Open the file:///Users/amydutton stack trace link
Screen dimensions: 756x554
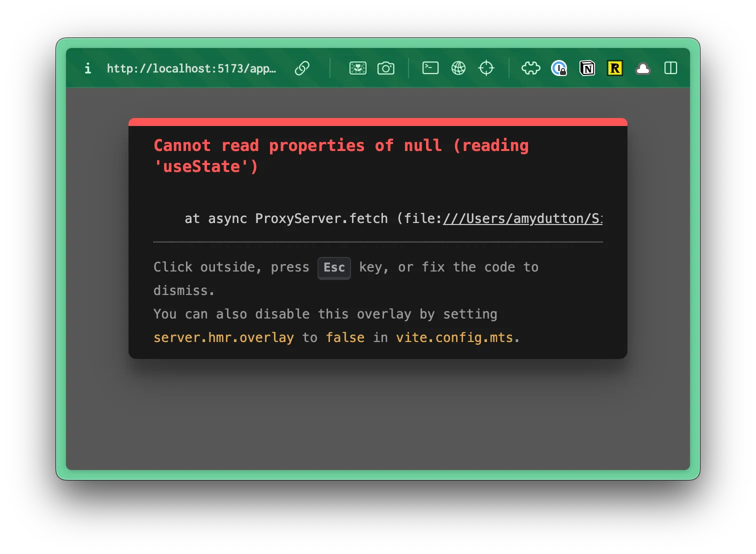tap(522, 218)
